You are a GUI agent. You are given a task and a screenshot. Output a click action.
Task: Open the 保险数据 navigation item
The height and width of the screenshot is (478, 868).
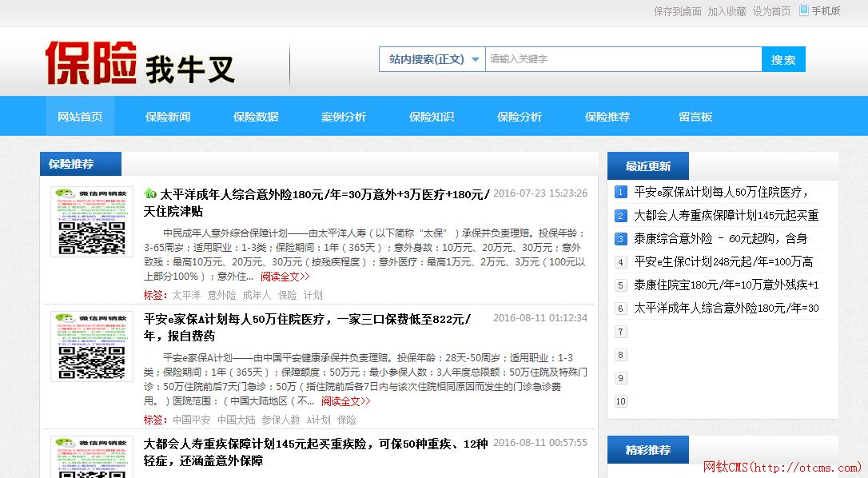coord(256,117)
